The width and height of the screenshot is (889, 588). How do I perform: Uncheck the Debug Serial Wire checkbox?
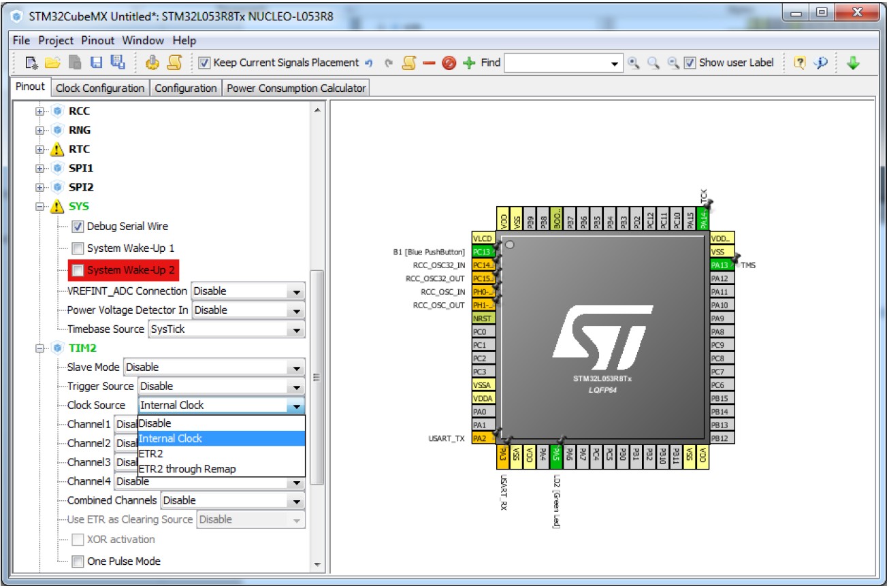click(x=78, y=227)
